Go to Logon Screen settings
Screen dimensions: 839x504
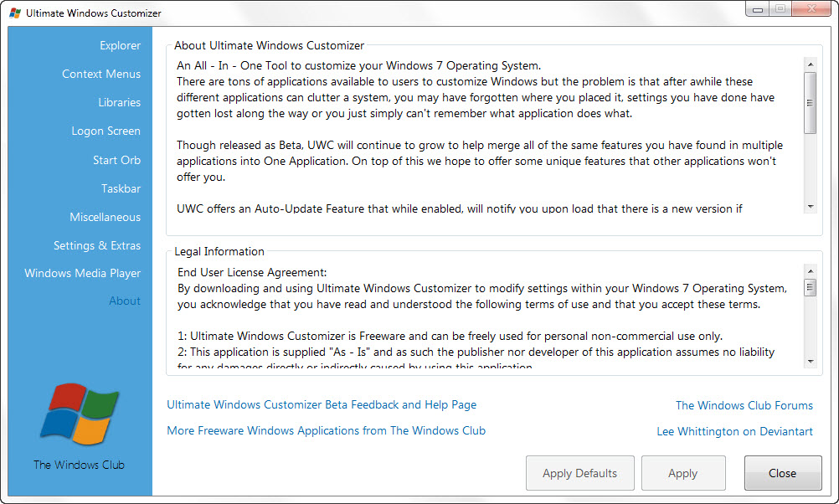tap(106, 131)
